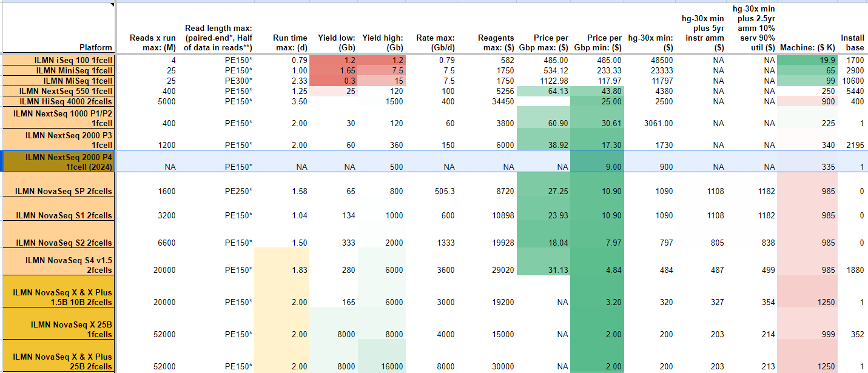The width and height of the screenshot is (868, 373).
Task: Click the 5440 install base value
Action: tap(852, 91)
